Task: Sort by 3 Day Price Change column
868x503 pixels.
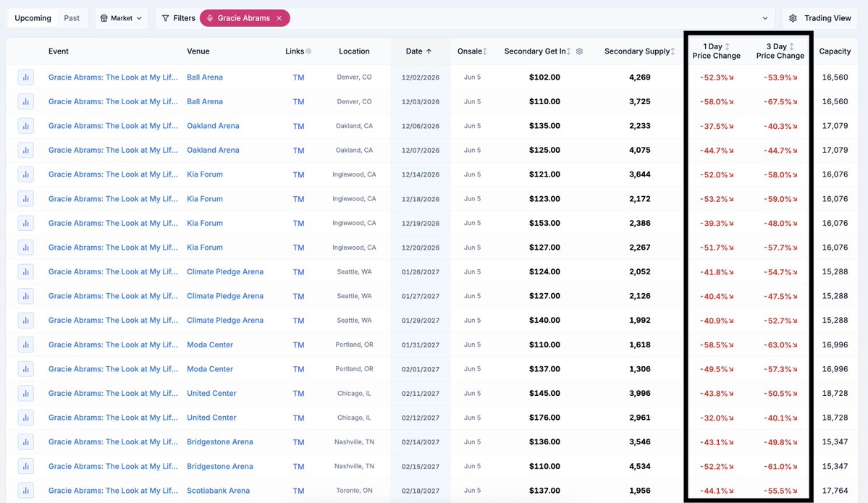Action: (x=780, y=51)
